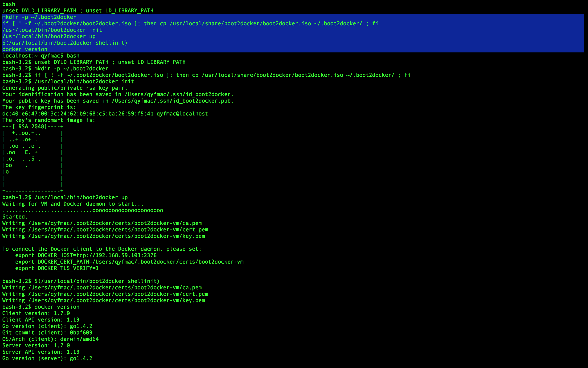588x368 pixels.
Task: Click the key fingerprint line starting 'dc:40:e6'
Action: tap(105, 114)
